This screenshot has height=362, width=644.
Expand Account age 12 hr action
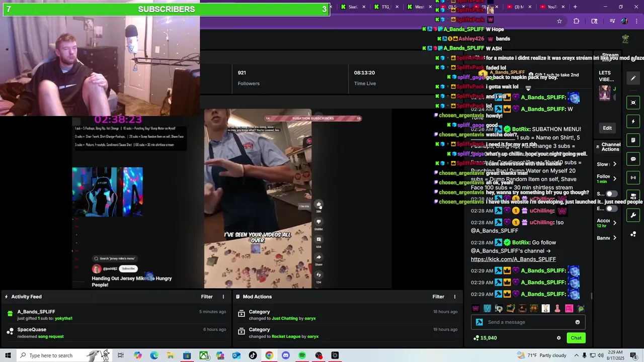[x=615, y=223]
